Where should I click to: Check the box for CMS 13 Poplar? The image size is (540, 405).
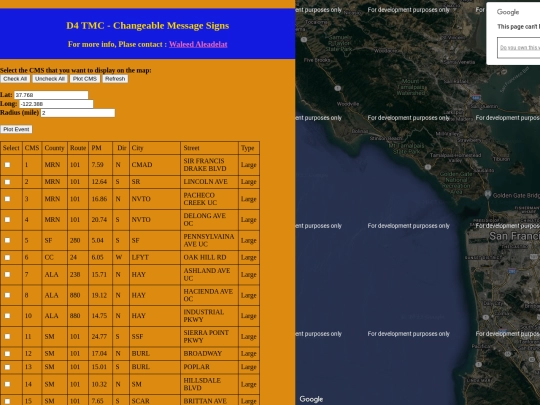pyautogui.click(x=7, y=367)
